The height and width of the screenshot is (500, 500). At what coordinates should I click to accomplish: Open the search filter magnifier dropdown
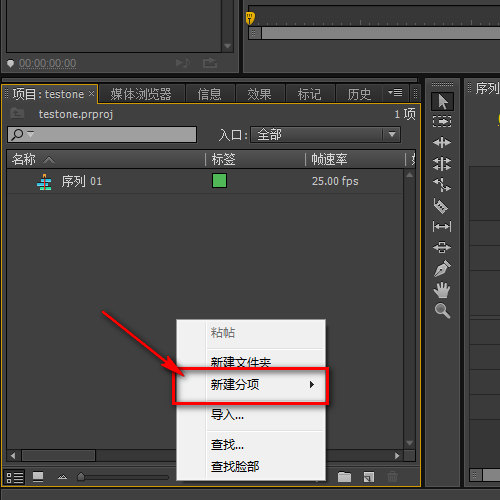pyautogui.click(x=23, y=134)
